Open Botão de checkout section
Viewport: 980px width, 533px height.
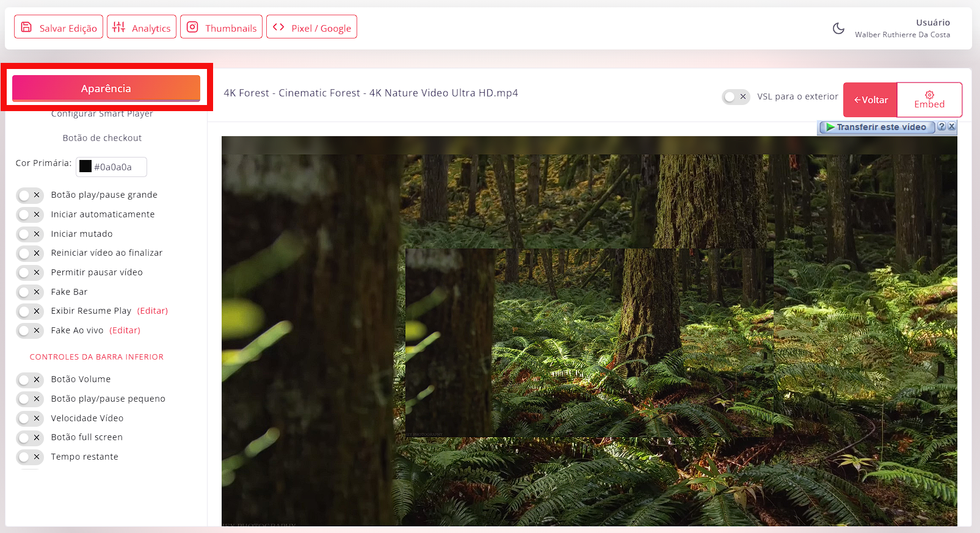pos(102,138)
